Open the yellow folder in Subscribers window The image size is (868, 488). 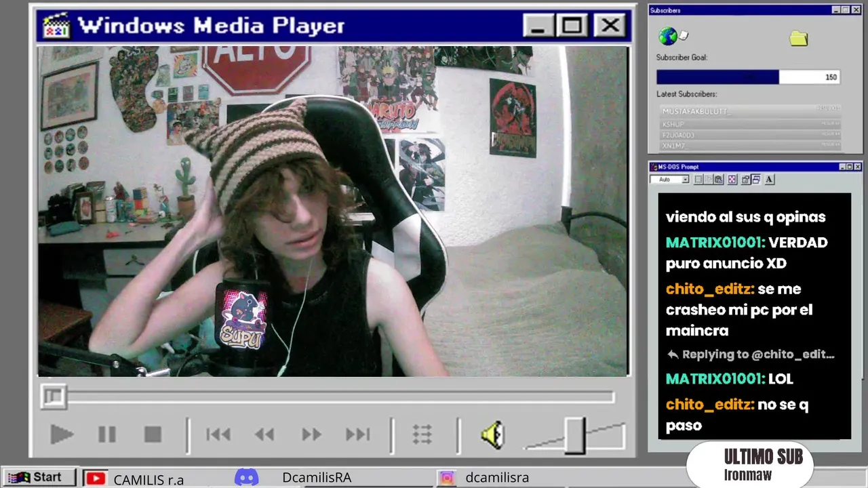(799, 38)
